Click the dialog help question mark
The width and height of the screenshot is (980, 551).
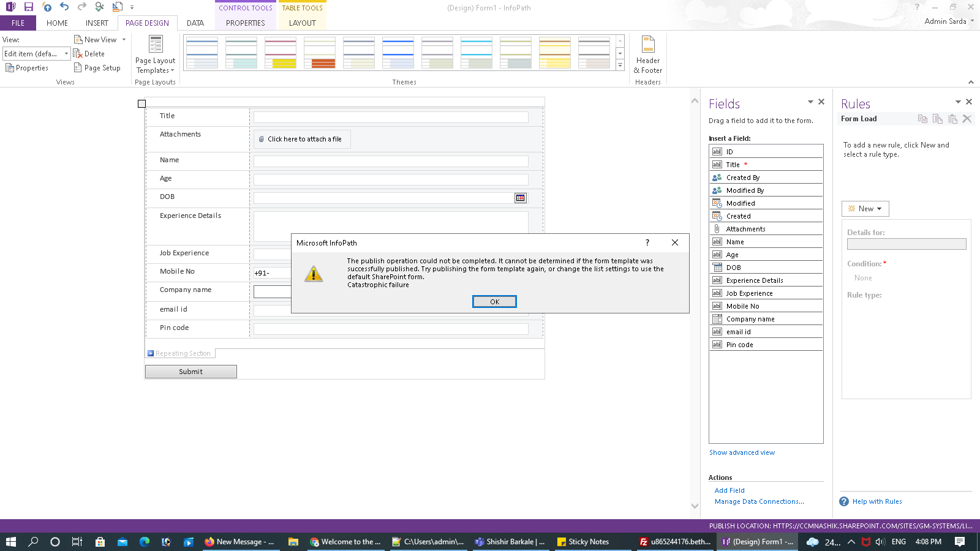(x=647, y=242)
